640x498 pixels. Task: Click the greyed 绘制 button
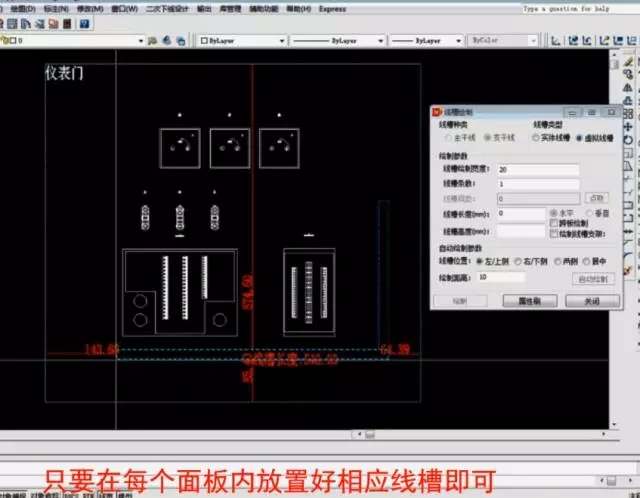coord(460,301)
